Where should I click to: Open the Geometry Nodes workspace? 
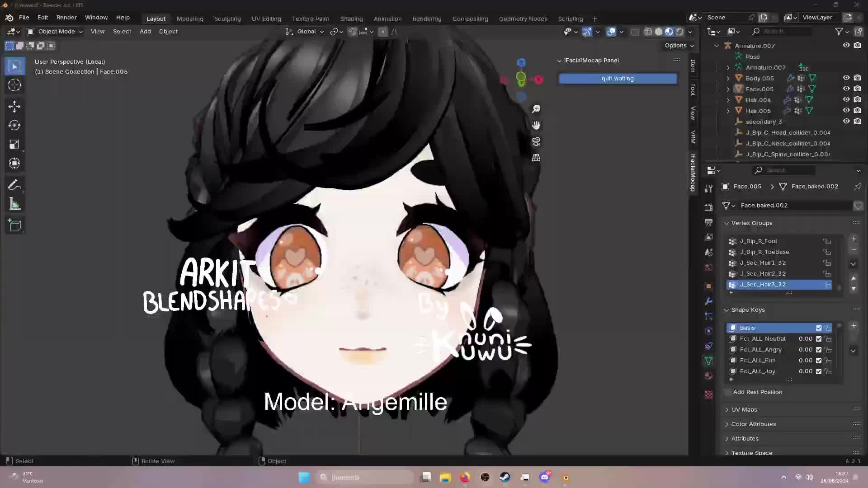(523, 19)
